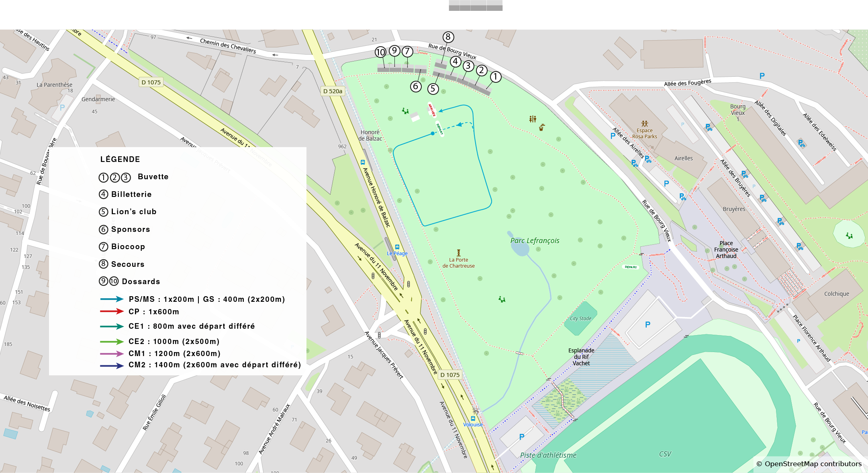
Task: Click the La Porte de Chartreuse monument icon
Action: [459, 253]
